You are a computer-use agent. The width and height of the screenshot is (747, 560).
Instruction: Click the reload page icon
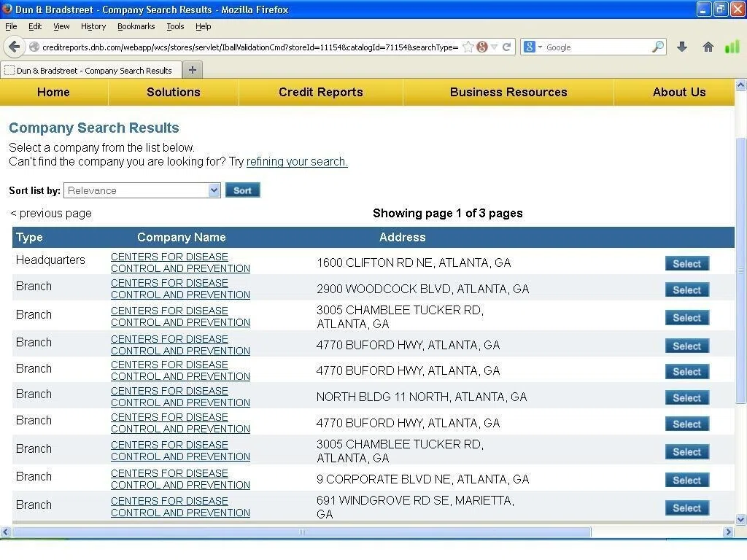(506, 47)
